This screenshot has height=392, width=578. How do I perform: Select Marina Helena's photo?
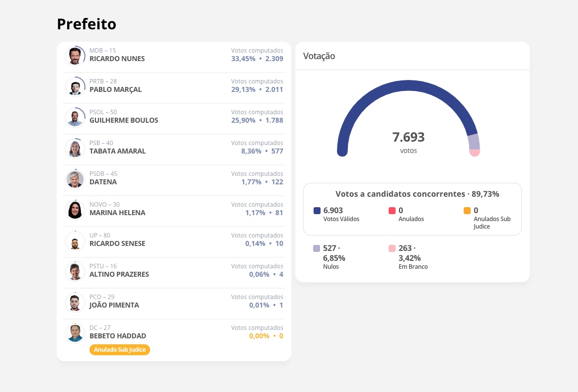tap(75, 210)
